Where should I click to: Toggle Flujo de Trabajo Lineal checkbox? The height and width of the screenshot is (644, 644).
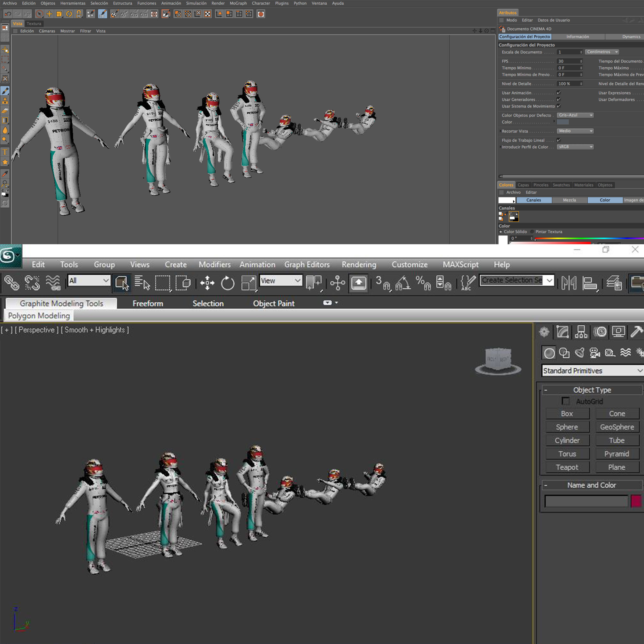point(559,140)
